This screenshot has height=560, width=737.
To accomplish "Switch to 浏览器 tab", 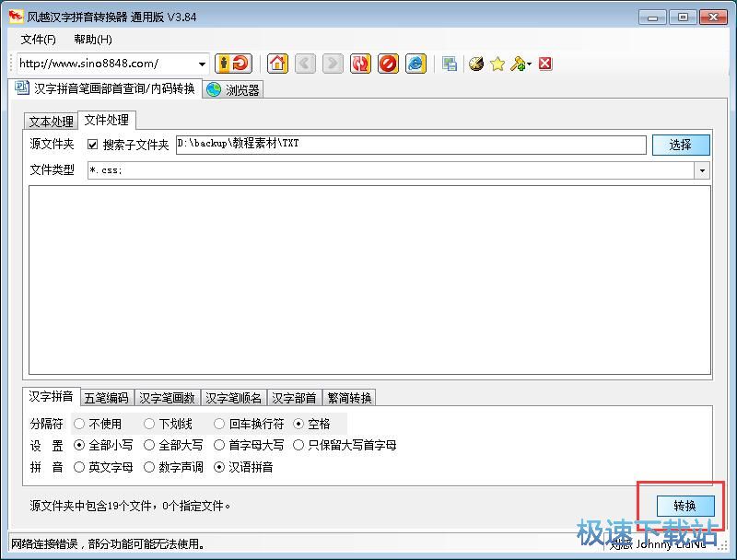I will tap(233, 89).
